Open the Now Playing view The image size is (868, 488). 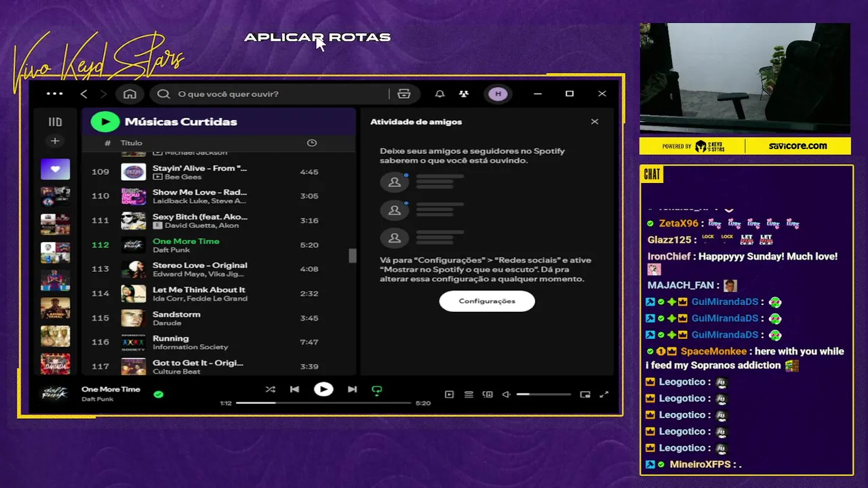pyautogui.click(x=449, y=394)
